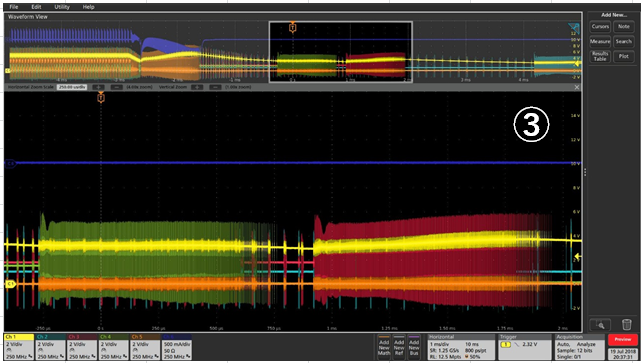Click the Horizontal Zoom Scale value field

click(72, 87)
